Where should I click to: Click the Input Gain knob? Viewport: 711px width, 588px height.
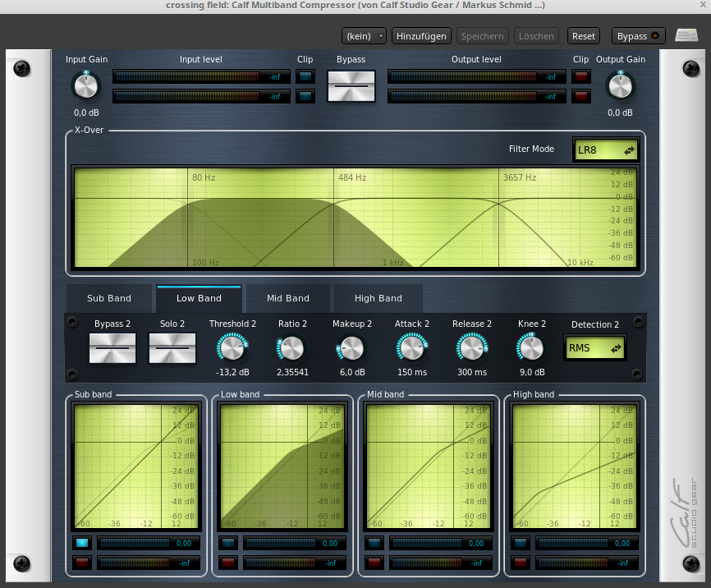coord(86,85)
